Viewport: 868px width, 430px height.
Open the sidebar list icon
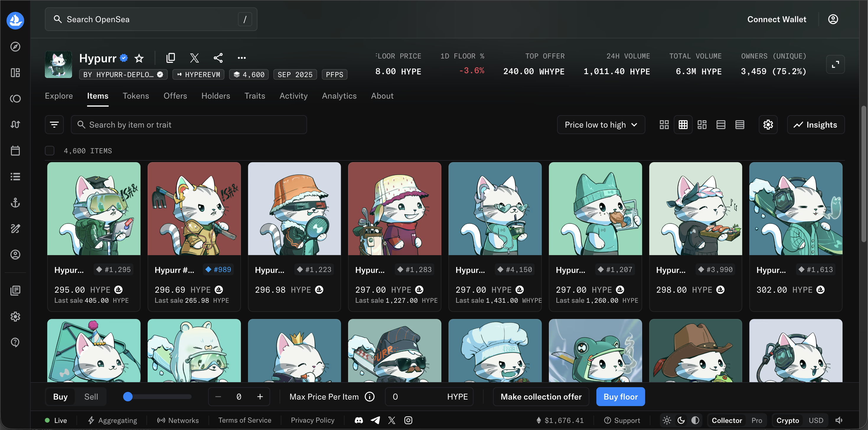(x=15, y=177)
